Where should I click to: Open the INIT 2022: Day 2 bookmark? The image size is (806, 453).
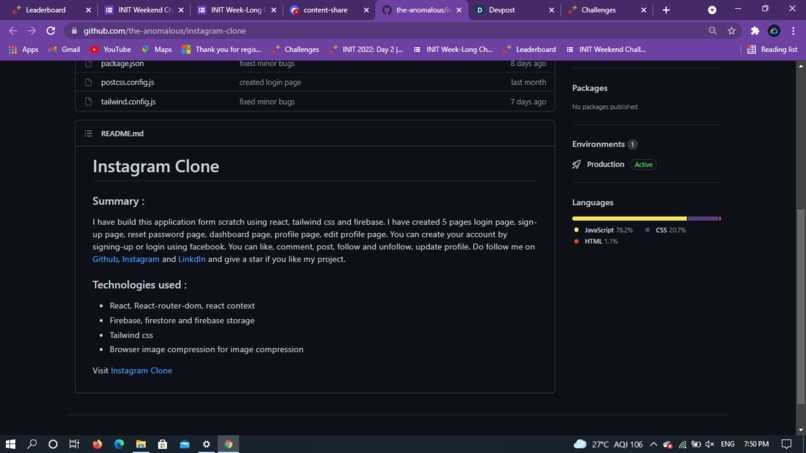coord(366,50)
